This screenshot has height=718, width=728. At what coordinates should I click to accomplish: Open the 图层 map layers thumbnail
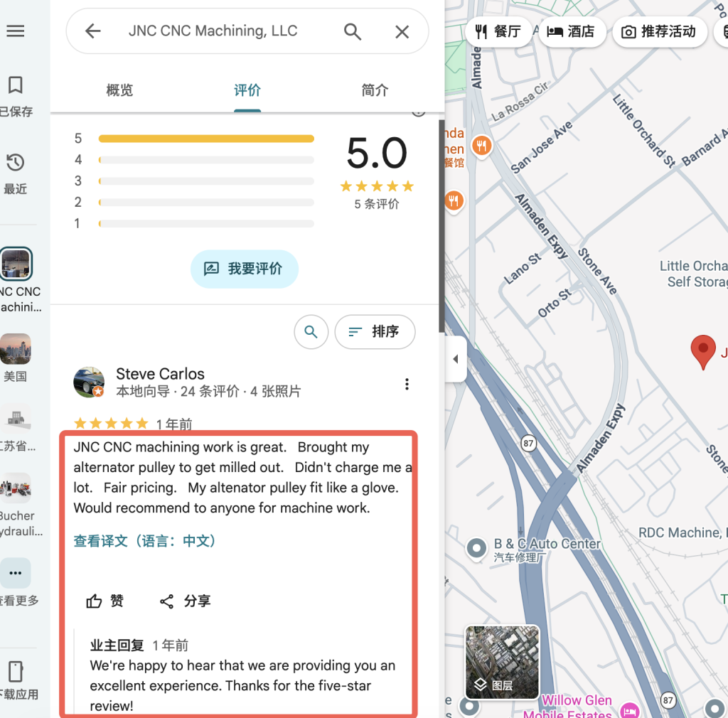[503, 663]
